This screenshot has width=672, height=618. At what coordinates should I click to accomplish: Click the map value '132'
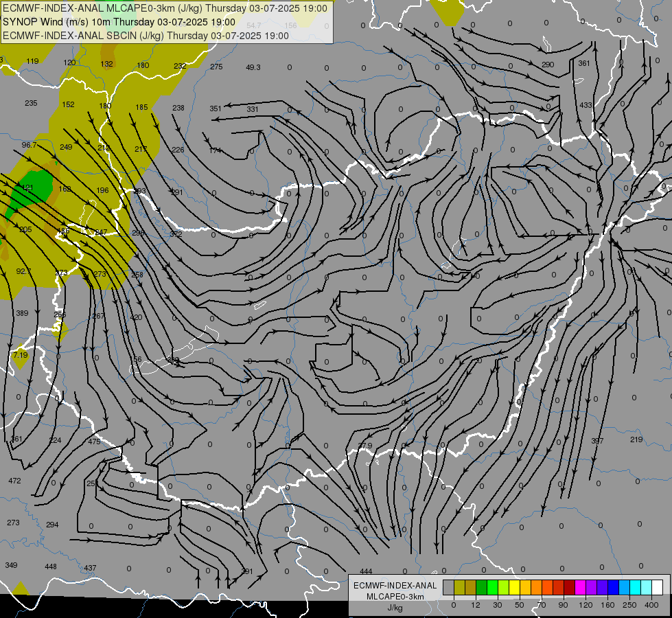coord(106,64)
